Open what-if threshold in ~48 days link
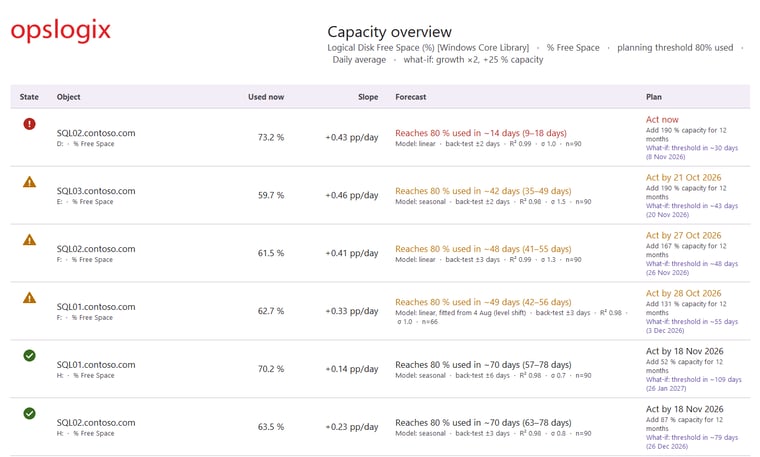760x457 pixels. pyautogui.click(x=692, y=268)
